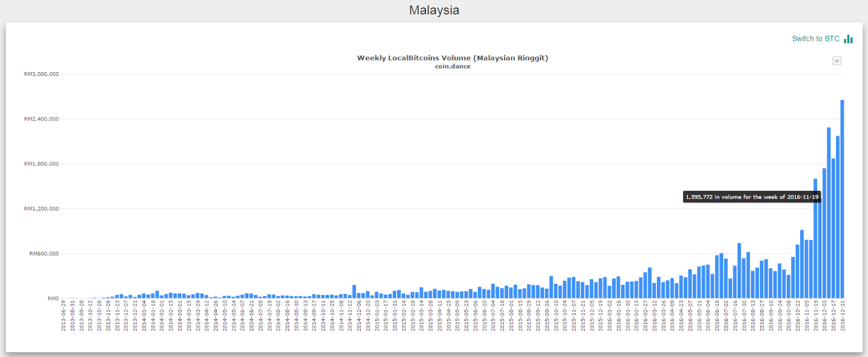Click the Switch to BTC link
Viewport: 868px width, 357px height.
click(815, 39)
